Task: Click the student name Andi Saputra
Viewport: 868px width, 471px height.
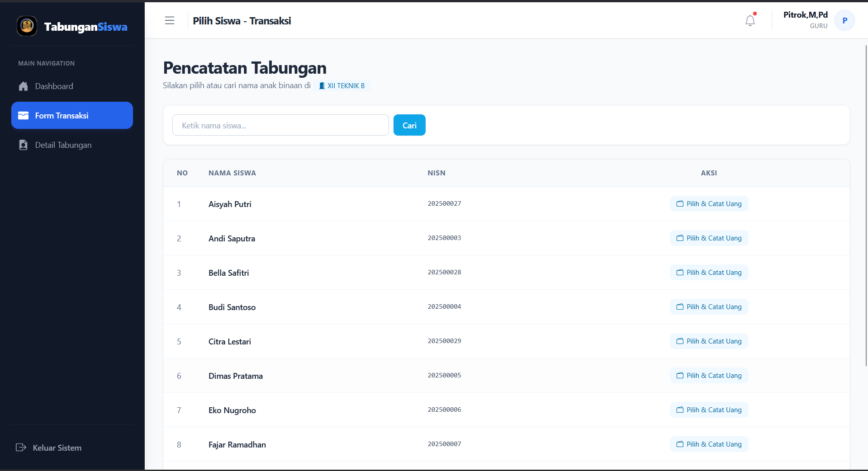Action: tap(232, 239)
